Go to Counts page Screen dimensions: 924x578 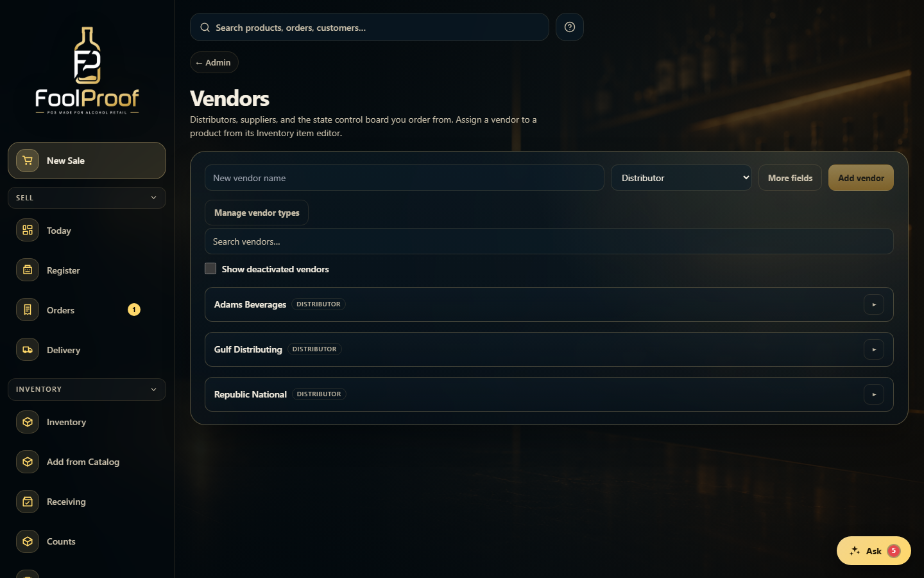(87, 541)
